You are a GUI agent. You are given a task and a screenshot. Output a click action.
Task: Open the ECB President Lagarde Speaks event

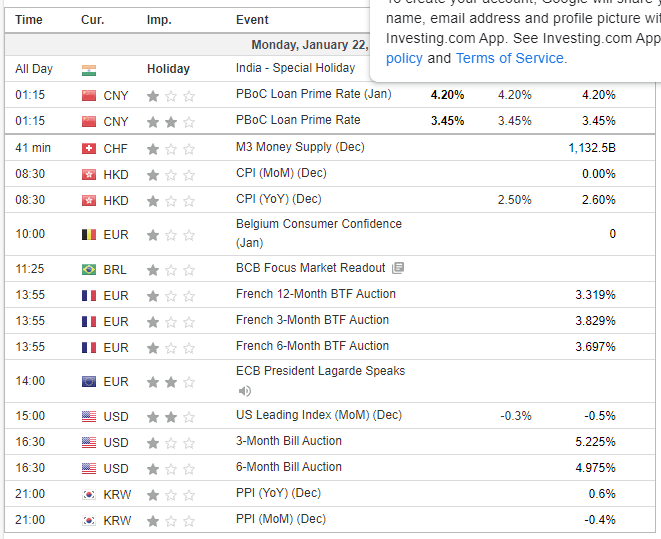(x=320, y=371)
